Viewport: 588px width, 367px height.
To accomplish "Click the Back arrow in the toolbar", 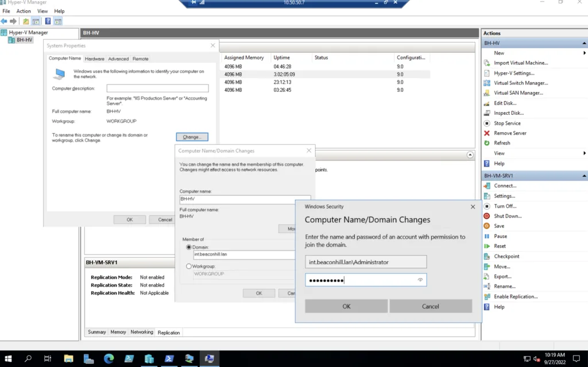I will coord(4,21).
